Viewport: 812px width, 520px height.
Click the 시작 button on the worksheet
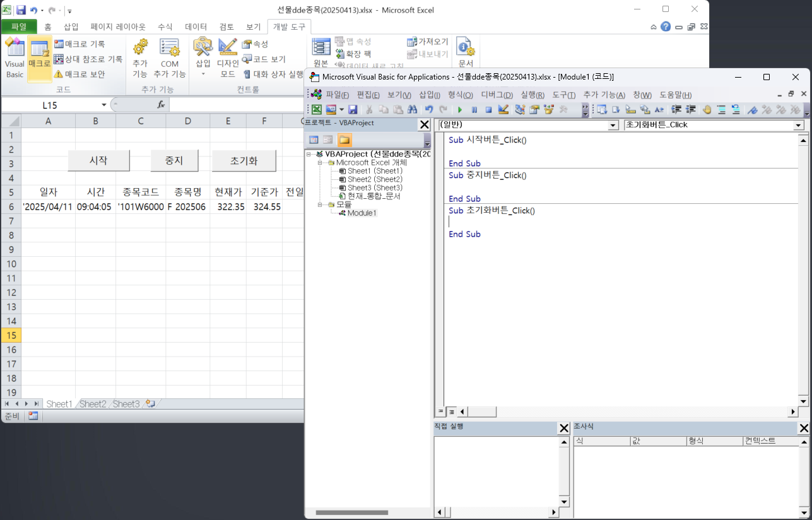pyautogui.click(x=98, y=161)
